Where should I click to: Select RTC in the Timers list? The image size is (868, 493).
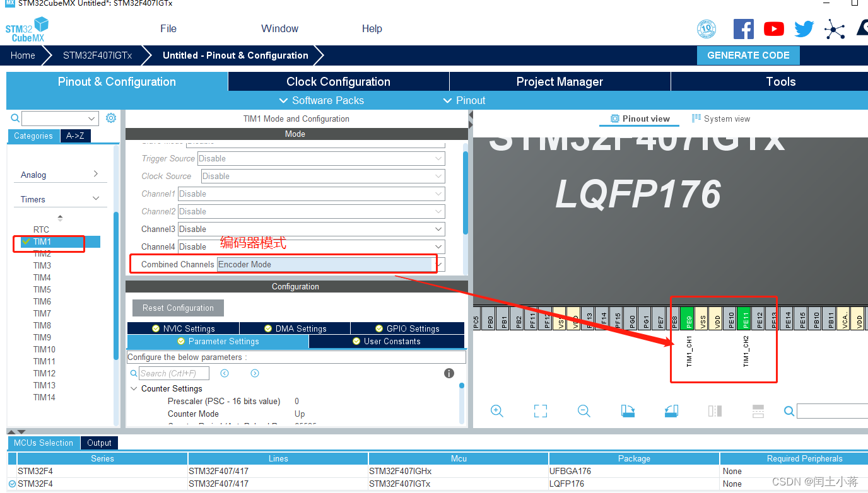click(x=41, y=229)
